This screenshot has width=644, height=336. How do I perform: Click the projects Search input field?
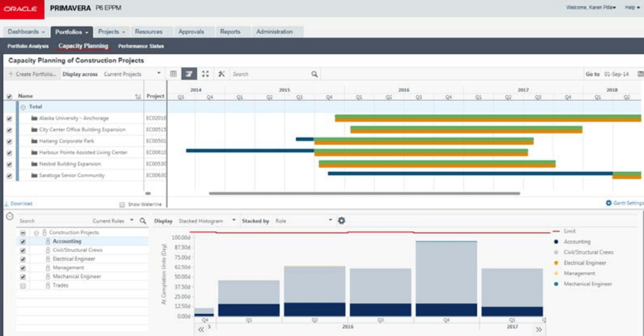271,74
